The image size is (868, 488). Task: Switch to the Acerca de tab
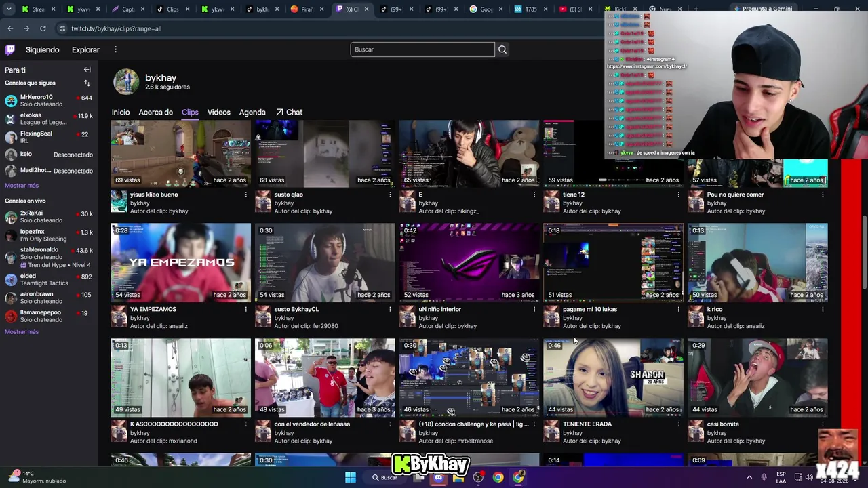[156, 113]
